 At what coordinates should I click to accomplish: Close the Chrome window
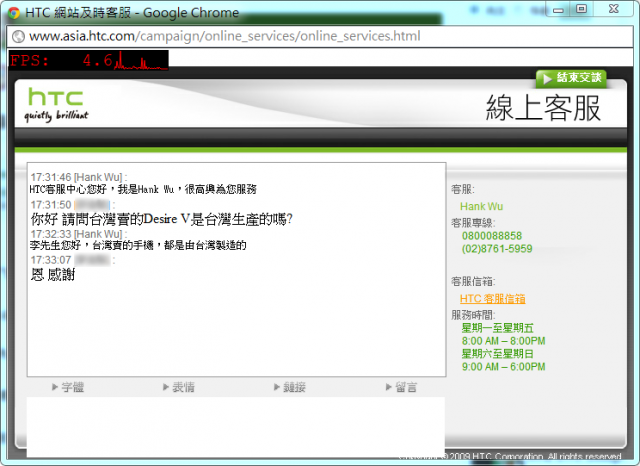tap(614, 9)
